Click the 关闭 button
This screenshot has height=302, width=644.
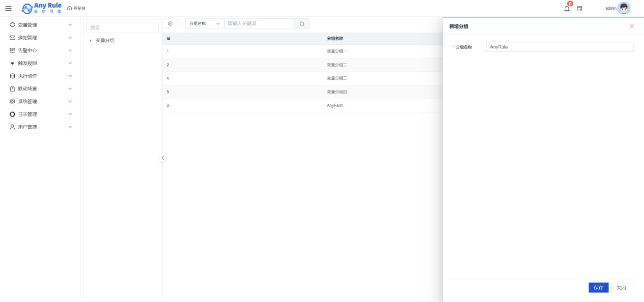coord(621,288)
